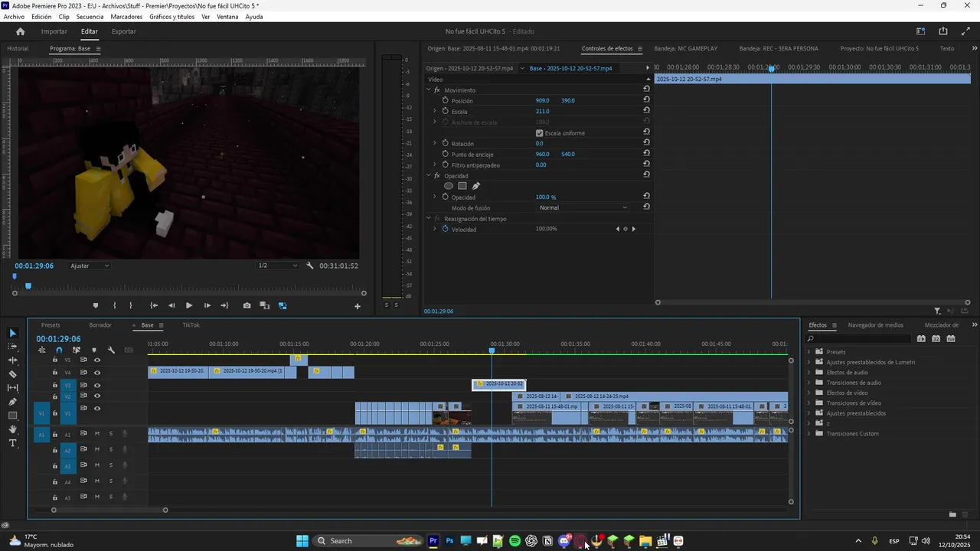
Task: Reset the Posición parameter
Action: (646, 100)
